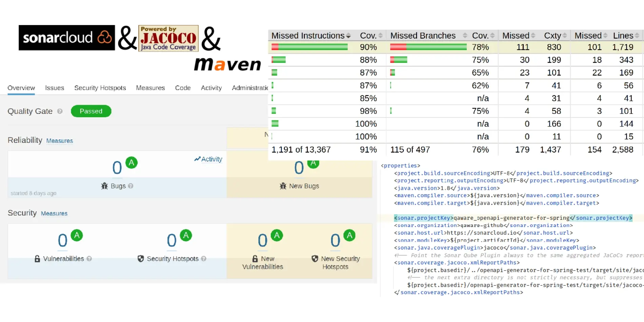Click the New Vulnerabilities padlock icon

[255, 259]
